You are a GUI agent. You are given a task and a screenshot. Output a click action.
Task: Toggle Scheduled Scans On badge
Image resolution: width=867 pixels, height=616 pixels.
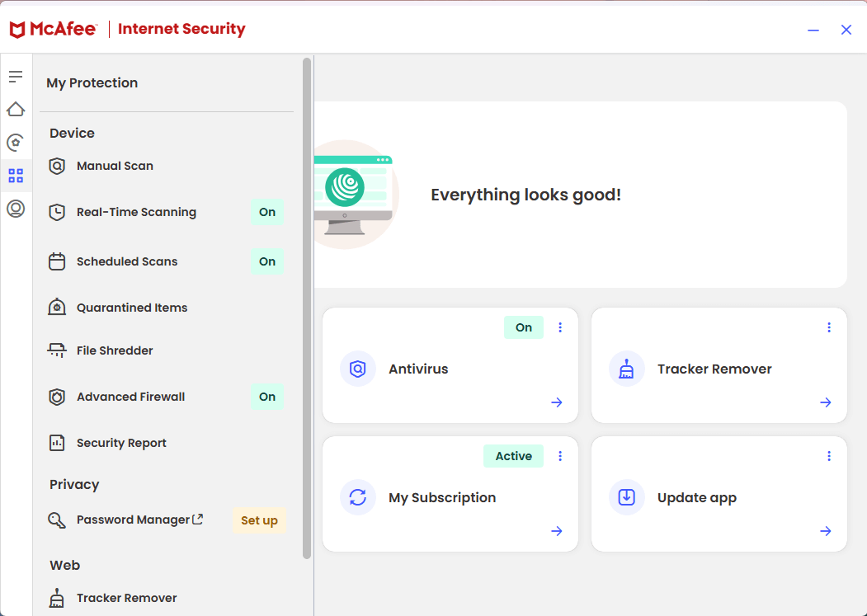click(x=266, y=261)
